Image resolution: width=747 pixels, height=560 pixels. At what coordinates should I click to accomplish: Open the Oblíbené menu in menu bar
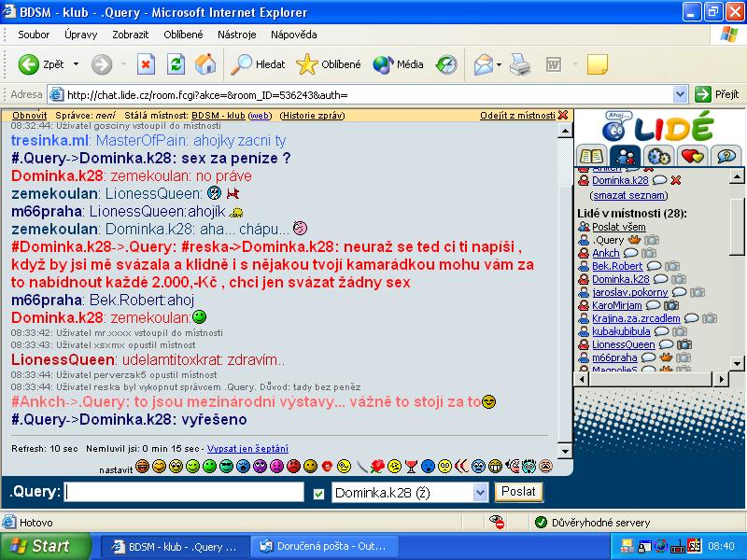pyautogui.click(x=183, y=35)
